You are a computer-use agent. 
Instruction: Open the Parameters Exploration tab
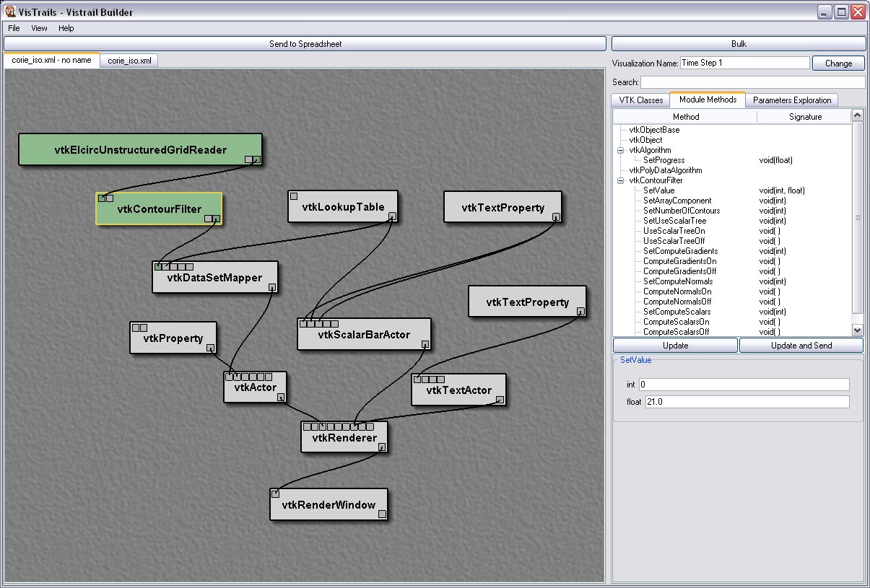792,100
